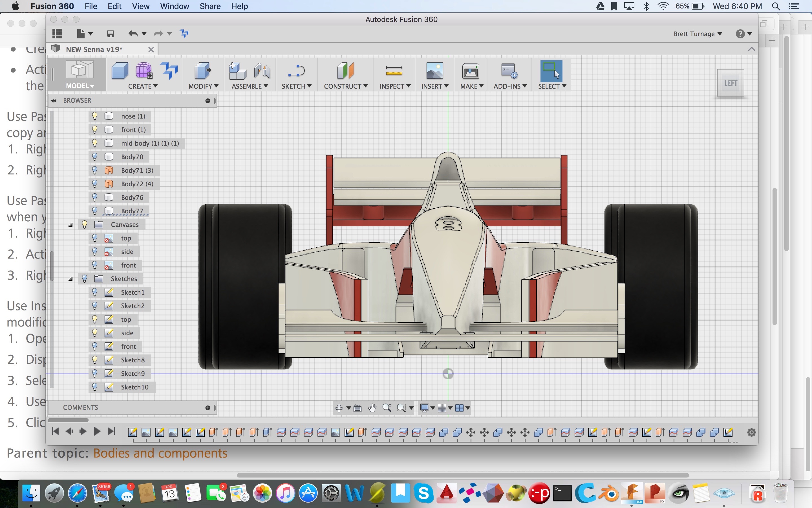Play the design timeline
This screenshot has width=812, height=508.
[97, 432]
